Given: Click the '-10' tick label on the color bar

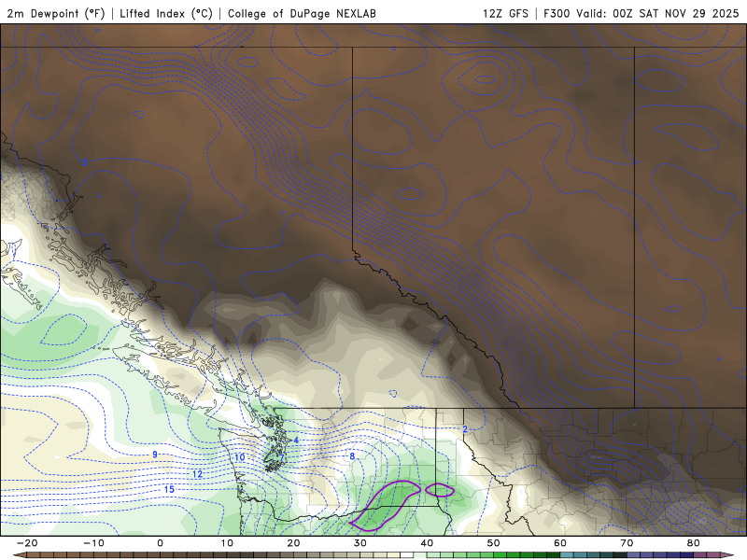Looking at the screenshot, I should [x=93, y=543].
